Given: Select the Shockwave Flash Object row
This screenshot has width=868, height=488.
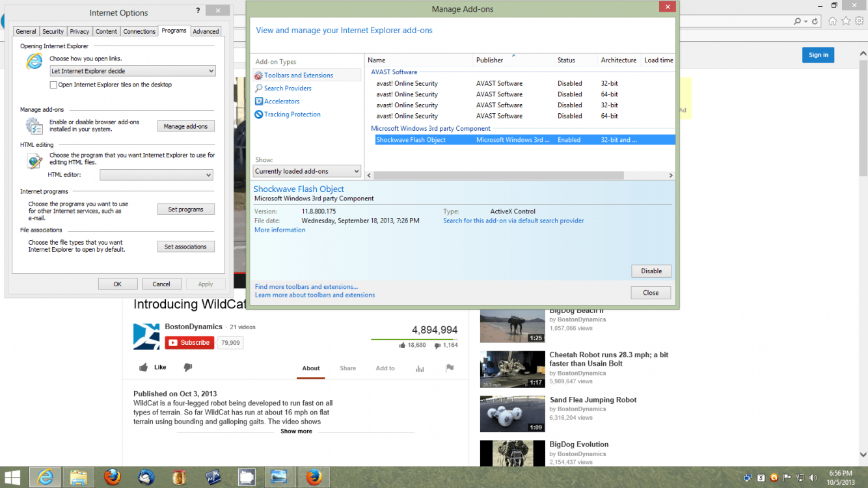Looking at the screenshot, I should pyautogui.click(x=525, y=140).
